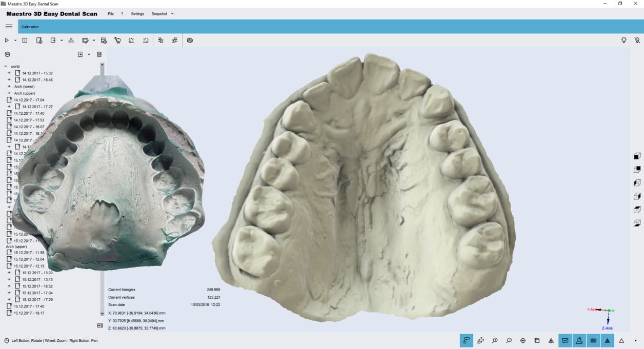This screenshot has width=644, height=349.
Task: Expand the 15.12.2017 - 13.03 node
Action: (9, 273)
